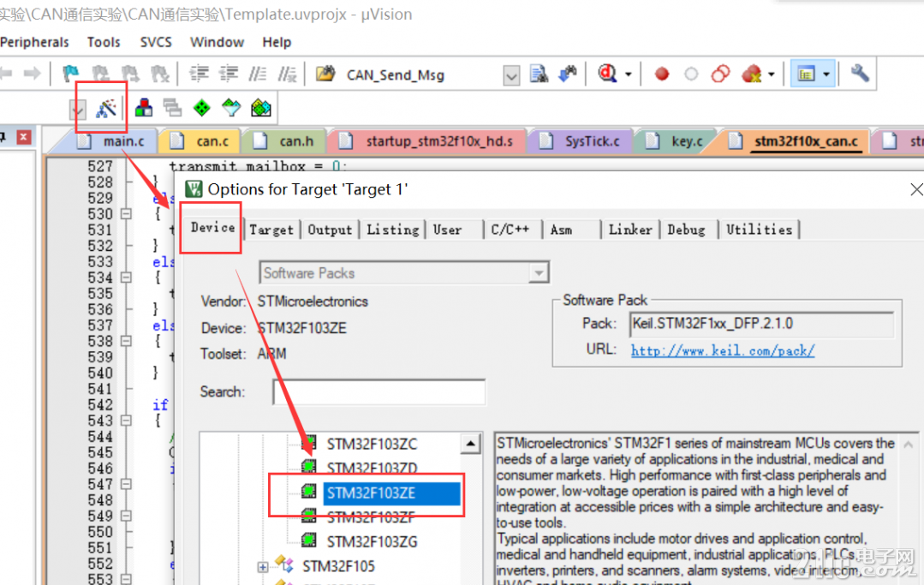The height and width of the screenshot is (585, 924).
Task: Open File Extensions, Books and Environment icon
Action: 144,108
